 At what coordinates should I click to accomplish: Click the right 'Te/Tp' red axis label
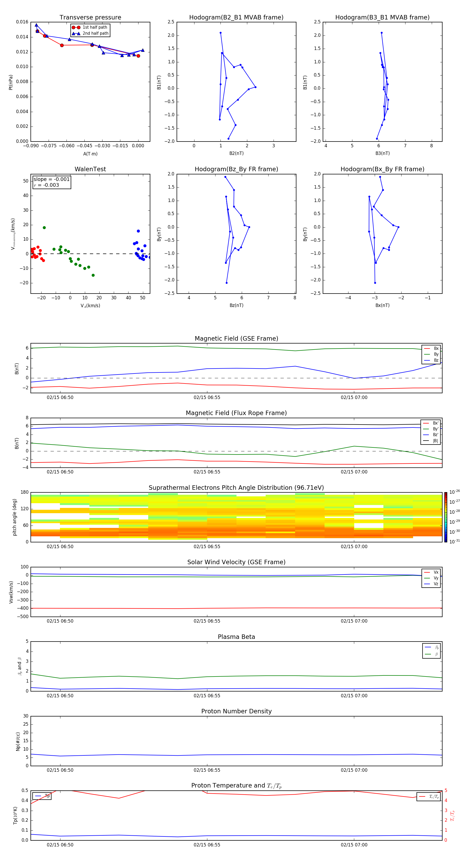point(452,815)
